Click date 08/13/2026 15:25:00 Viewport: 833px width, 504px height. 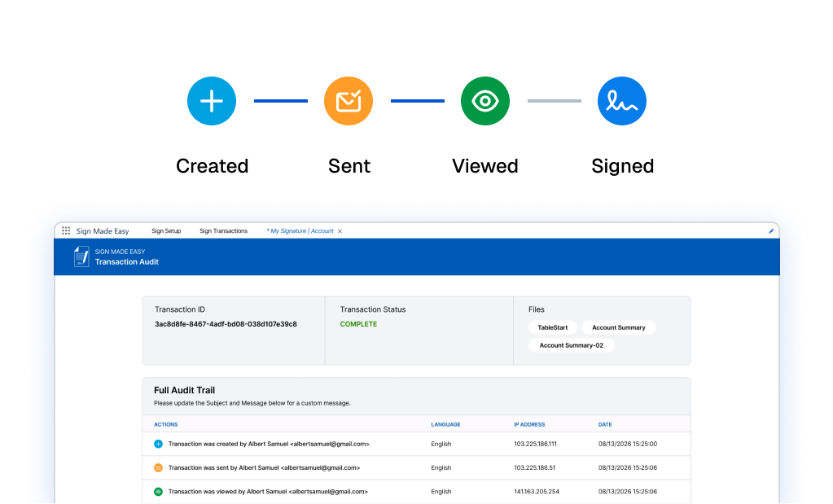(x=628, y=444)
